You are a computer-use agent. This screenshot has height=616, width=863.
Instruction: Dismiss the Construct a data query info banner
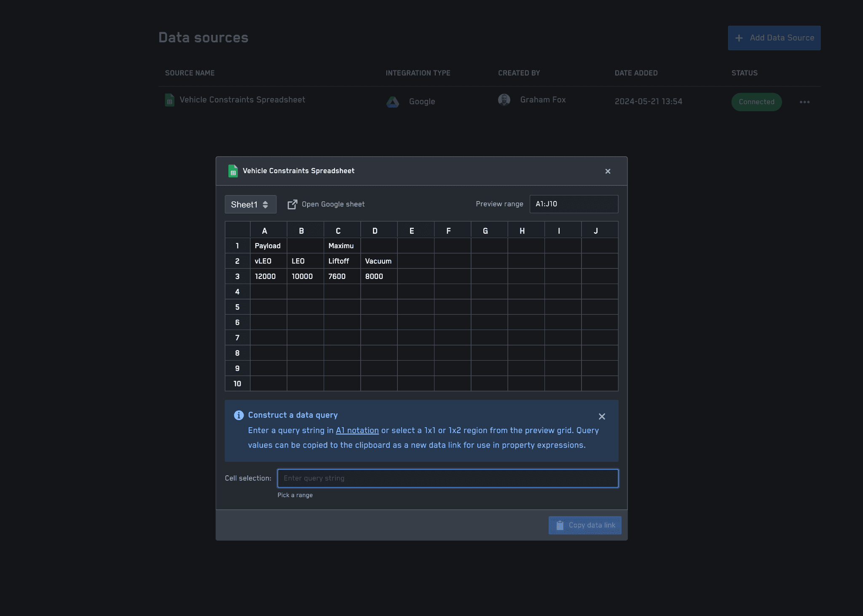(x=602, y=416)
